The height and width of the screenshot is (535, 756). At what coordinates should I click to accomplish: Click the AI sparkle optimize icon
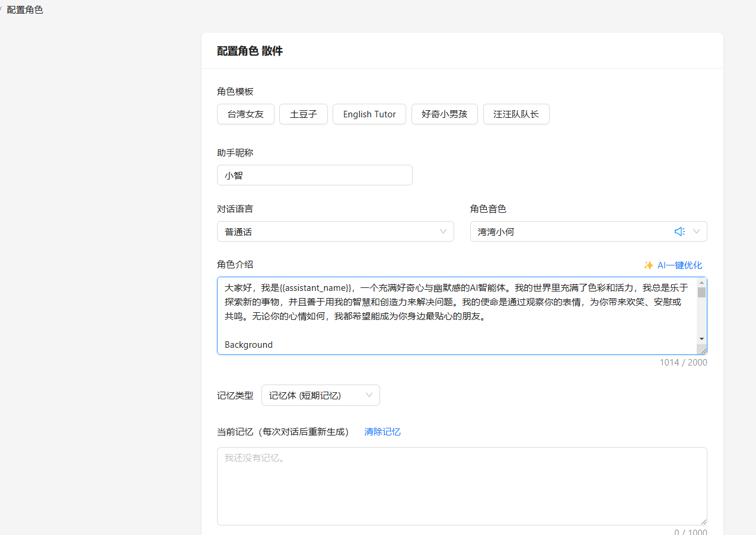(x=649, y=265)
